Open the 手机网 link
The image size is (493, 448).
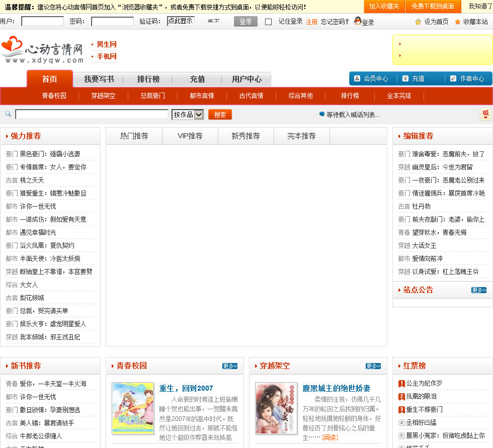(x=107, y=56)
